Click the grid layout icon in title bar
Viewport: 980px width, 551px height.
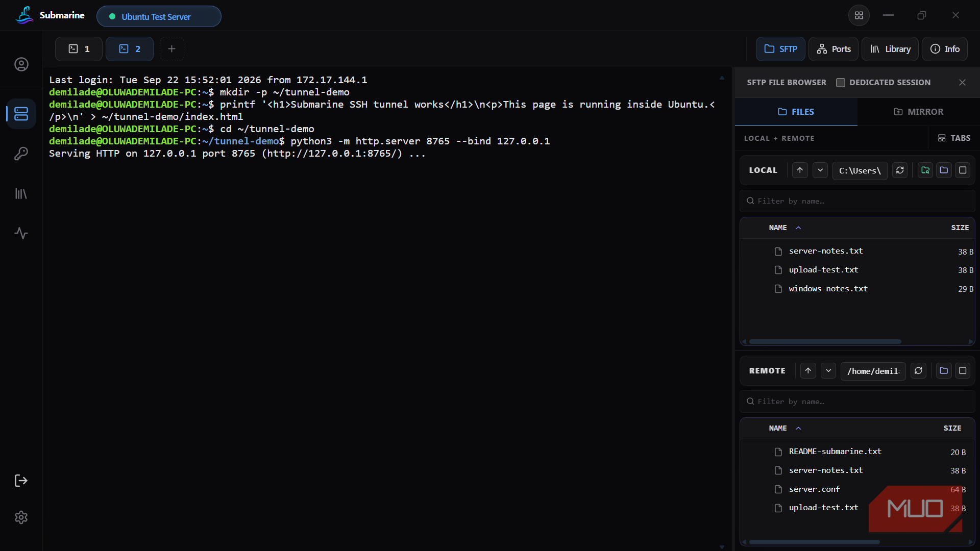(x=859, y=15)
